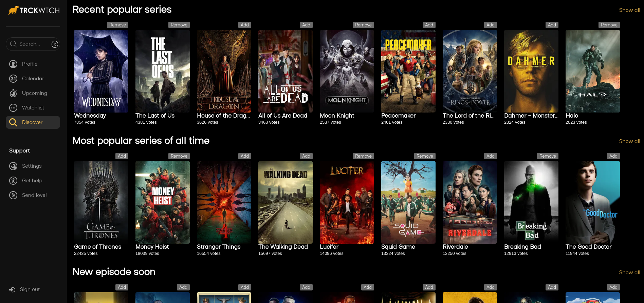Screen dimensions: 644x303
Task: Add House of the Dragon
Action: click(245, 25)
